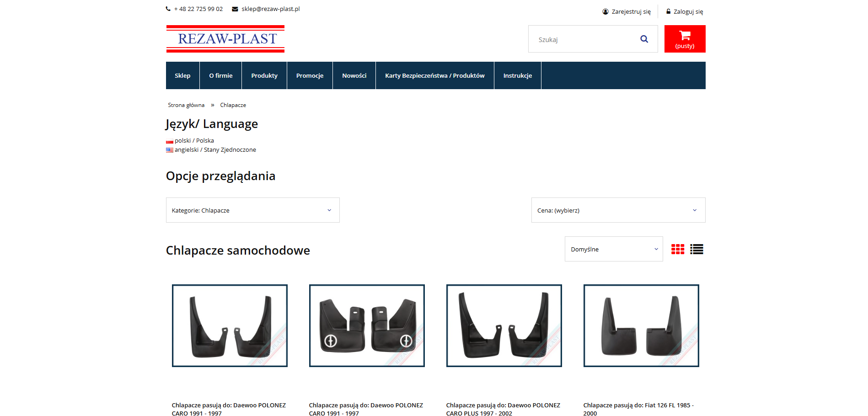Select the US flag English language
This screenshot has width=868, height=416.
(170, 150)
